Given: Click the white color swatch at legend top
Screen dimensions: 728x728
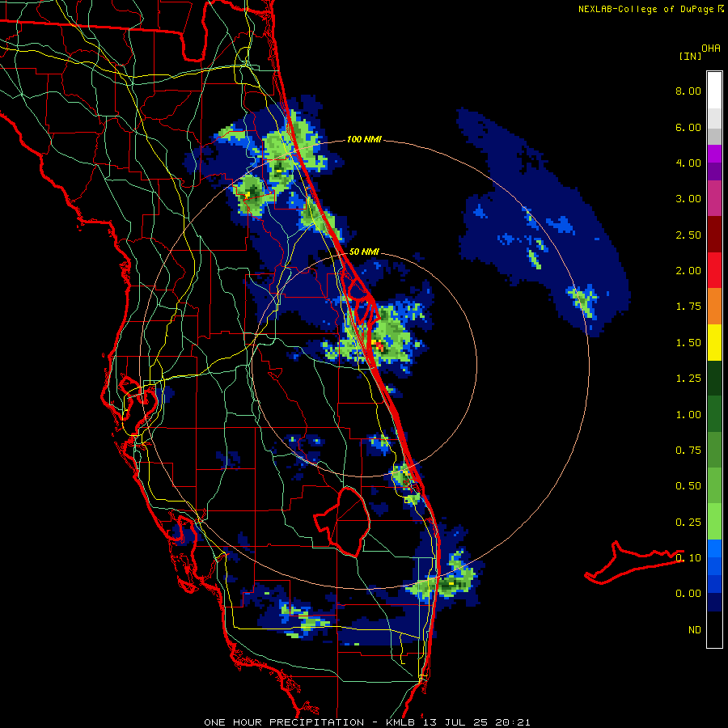Looking at the screenshot, I should [714, 90].
